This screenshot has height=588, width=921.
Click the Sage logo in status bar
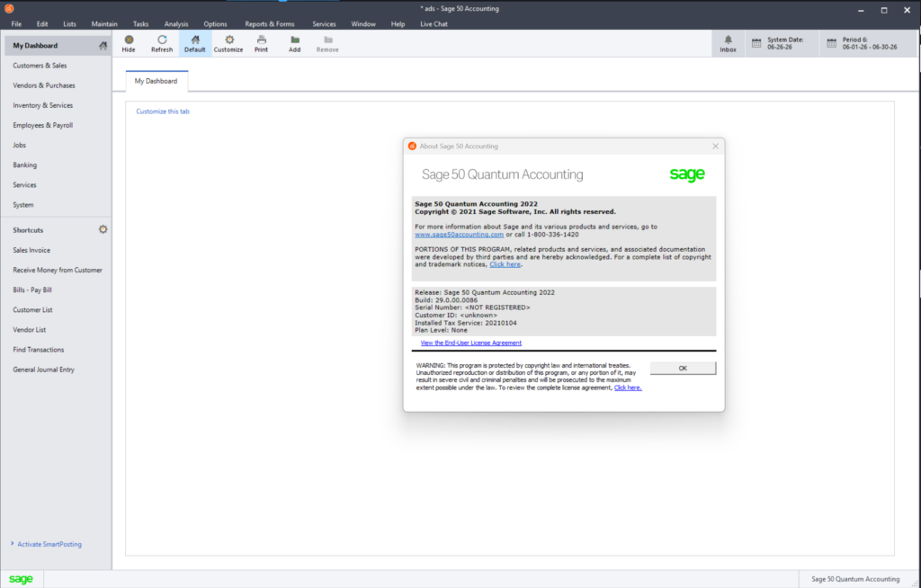click(22, 579)
